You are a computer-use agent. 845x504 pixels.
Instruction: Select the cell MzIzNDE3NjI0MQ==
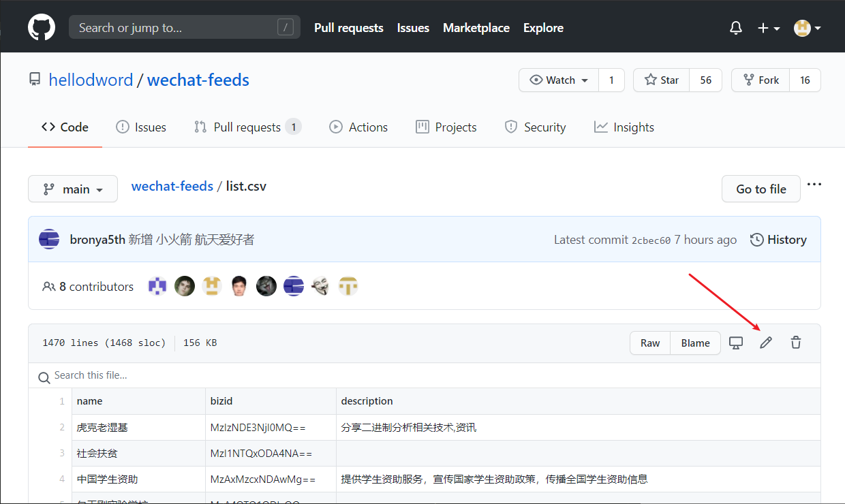pyautogui.click(x=271, y=428)
